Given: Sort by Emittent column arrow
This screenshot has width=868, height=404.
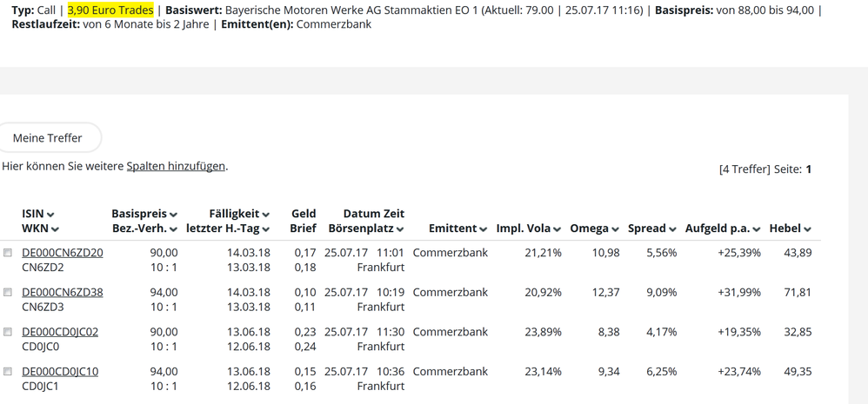Looking at the screenshot, I should (483, 229).
